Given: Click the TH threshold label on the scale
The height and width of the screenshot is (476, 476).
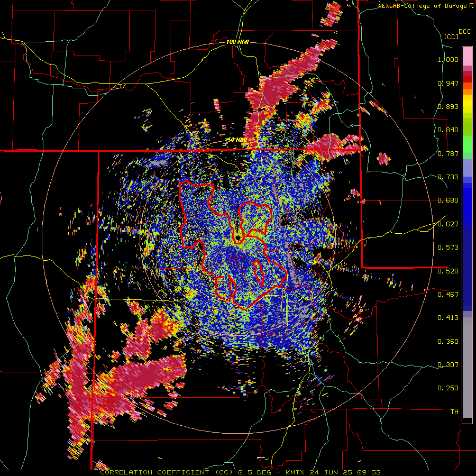Looking at the screenshot, I should coord(454,411).
